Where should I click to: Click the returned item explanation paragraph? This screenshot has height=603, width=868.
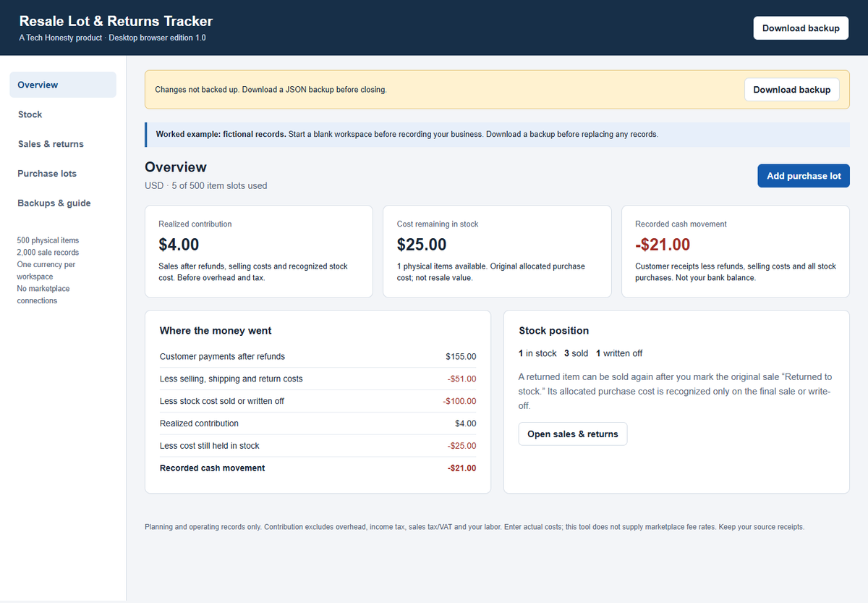pyautogui.click(x=676, y=392)
